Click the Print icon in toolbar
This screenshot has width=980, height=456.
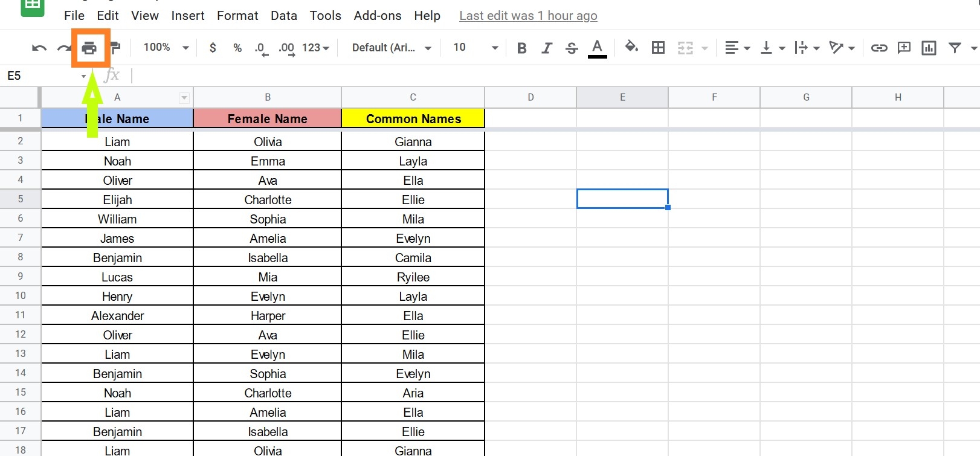click(89, 48)
